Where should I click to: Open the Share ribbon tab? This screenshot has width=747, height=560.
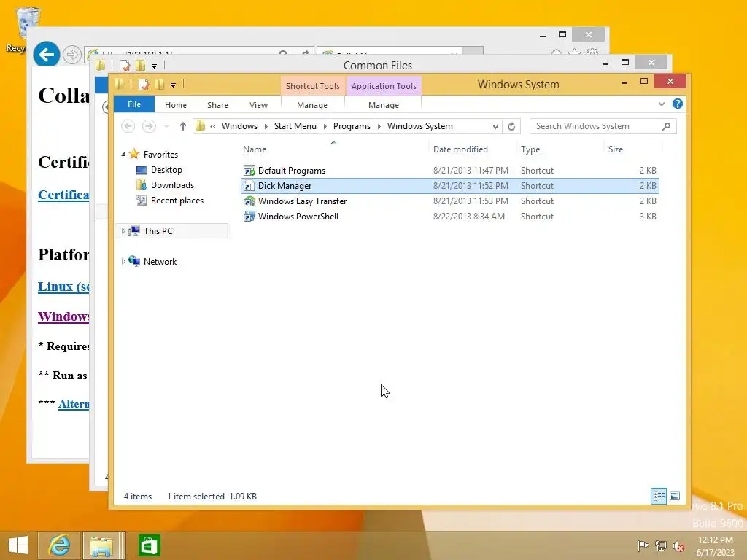[x=217, y=105]
